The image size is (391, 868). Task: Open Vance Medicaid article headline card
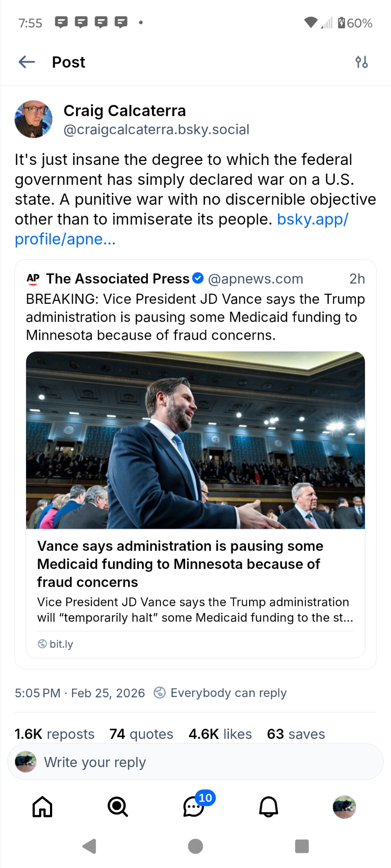coord(180,564)
